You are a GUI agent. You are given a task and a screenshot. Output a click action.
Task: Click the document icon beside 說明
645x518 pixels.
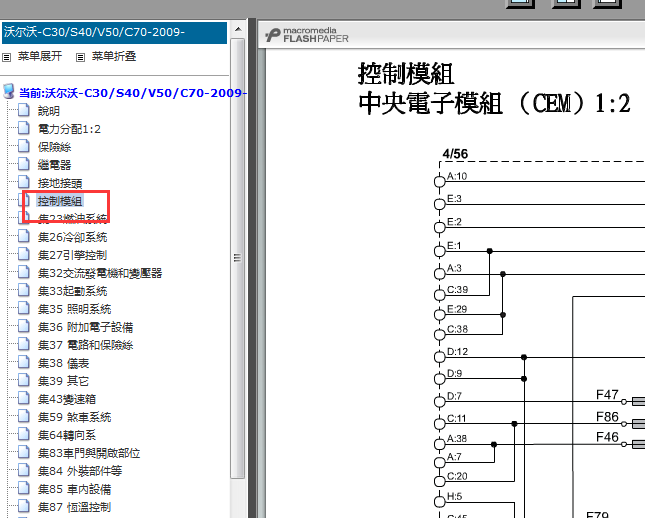click(23, 110)
